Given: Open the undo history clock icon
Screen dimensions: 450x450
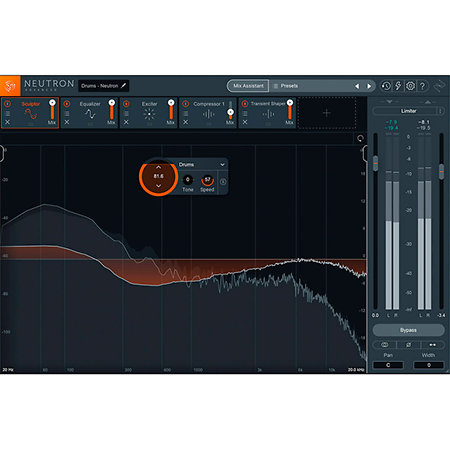Looking at the screenshot, I should pyautogui.click(x=386, y=86).
